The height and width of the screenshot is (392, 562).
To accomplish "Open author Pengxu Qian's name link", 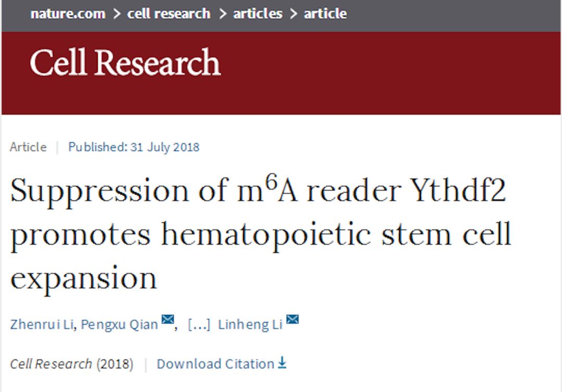I will (x=119, y=324).
